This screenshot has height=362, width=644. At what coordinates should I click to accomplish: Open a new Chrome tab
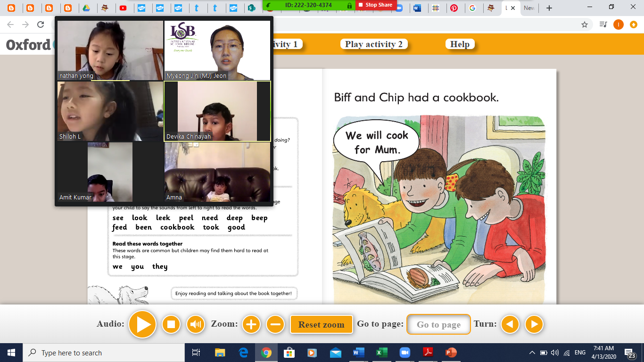point(549,8)
